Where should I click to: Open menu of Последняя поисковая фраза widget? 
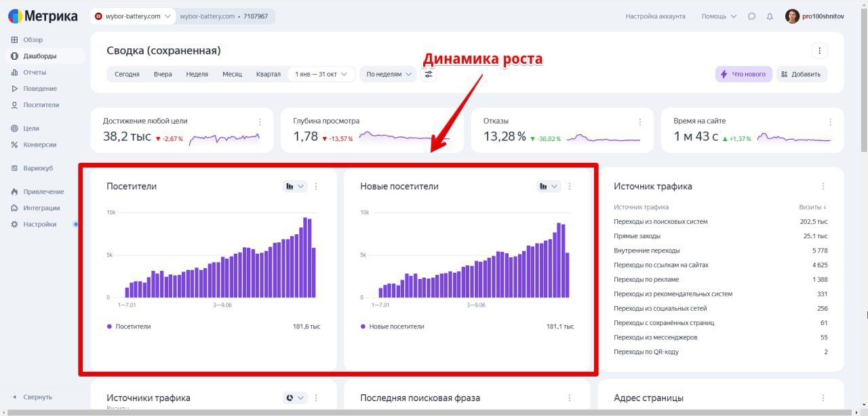[x=570, y=398]
